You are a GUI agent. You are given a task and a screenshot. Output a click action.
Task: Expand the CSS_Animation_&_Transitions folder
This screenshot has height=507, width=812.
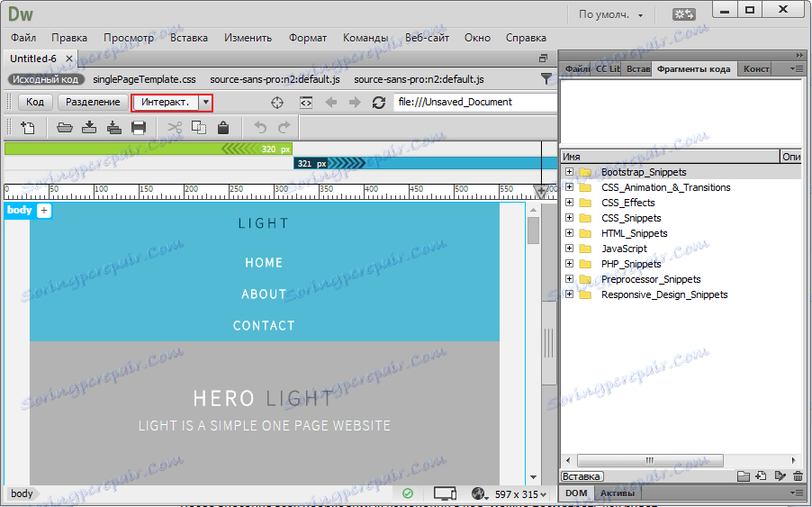569,187
